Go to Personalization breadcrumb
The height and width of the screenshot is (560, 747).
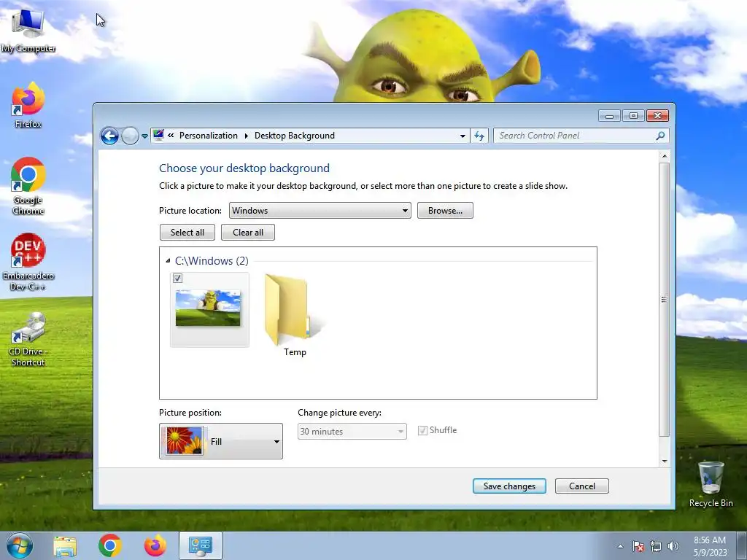pos(208,136)
